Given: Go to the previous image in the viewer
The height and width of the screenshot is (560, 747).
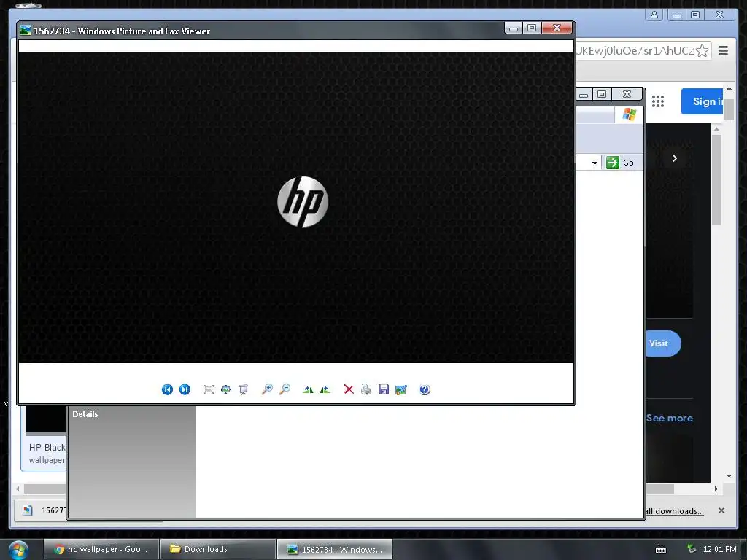Looking at the screenshot, I should [x=167, y=389].
